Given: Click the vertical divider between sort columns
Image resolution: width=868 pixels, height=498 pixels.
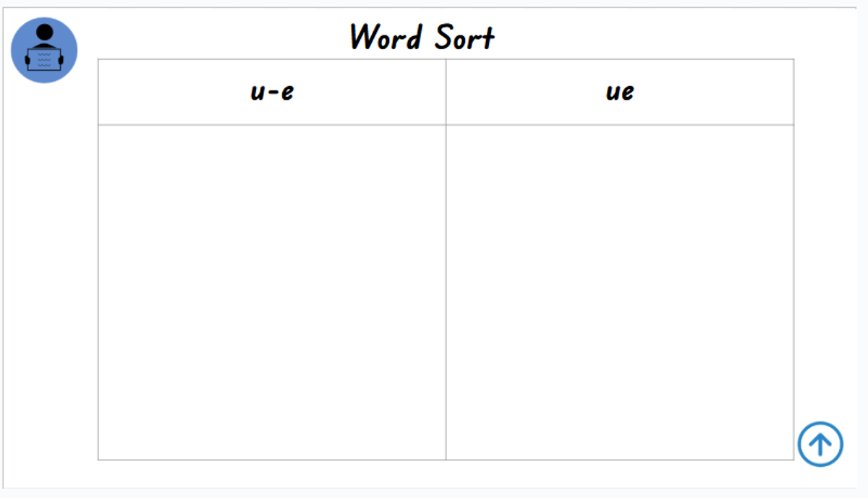Looking at the screenshot, I should [x=446, y=289].
